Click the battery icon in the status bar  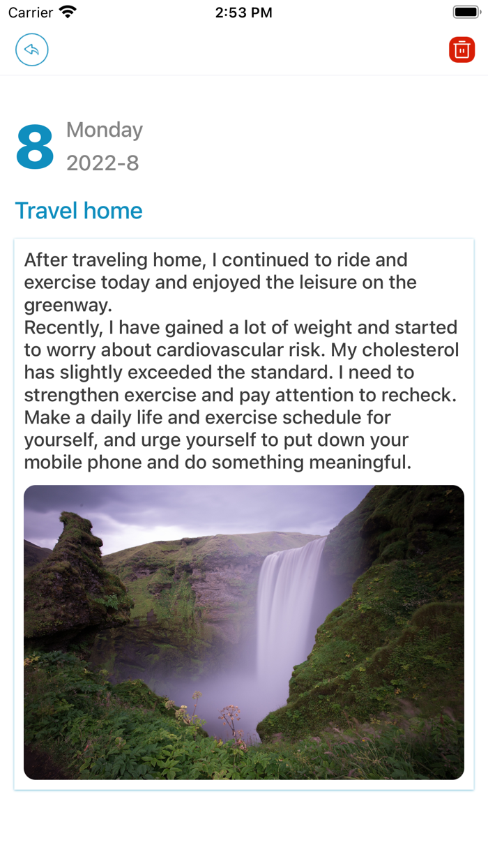[x=466, y=13]
